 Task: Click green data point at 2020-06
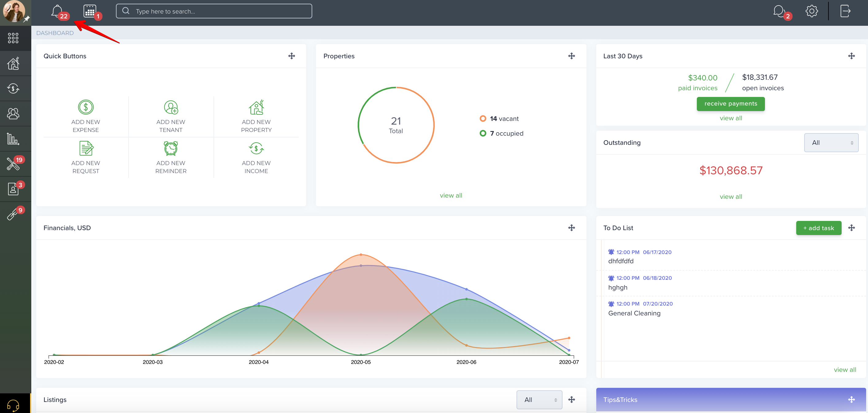(466, 299)
